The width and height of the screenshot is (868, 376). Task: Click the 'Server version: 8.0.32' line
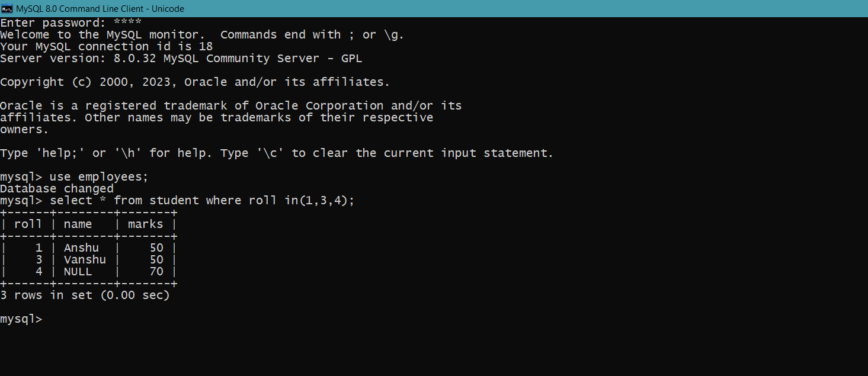(x=181, y=58)
